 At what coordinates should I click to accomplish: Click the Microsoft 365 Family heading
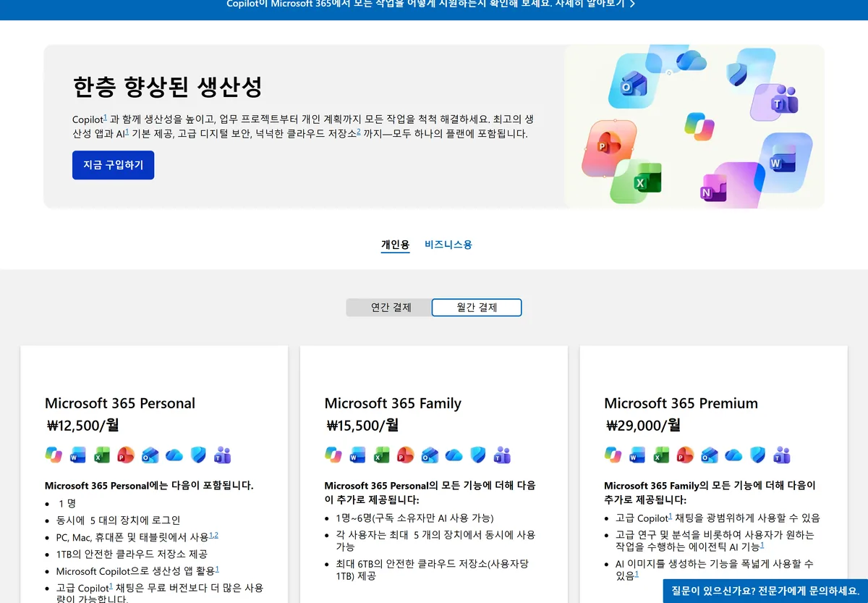pos(393,403)
